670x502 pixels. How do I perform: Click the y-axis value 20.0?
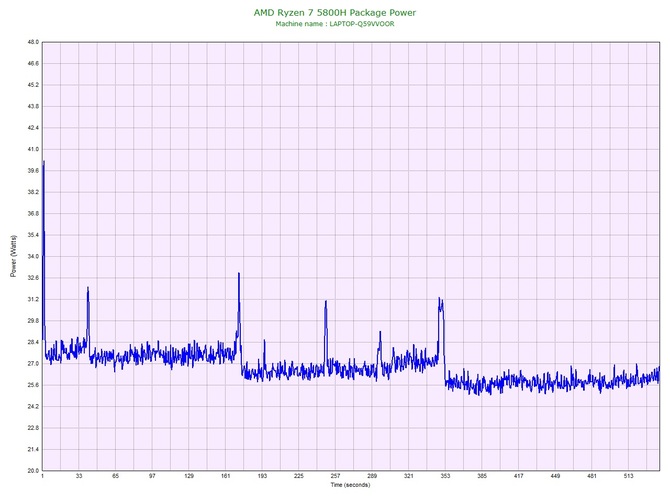[x=33, y=470]
